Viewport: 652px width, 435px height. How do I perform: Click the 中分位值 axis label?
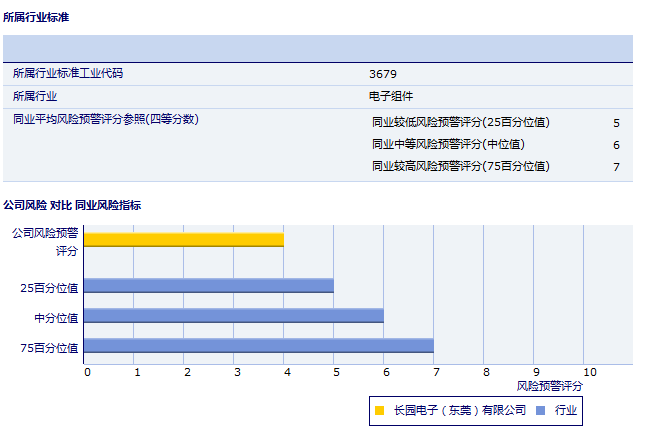pos(56,317)
